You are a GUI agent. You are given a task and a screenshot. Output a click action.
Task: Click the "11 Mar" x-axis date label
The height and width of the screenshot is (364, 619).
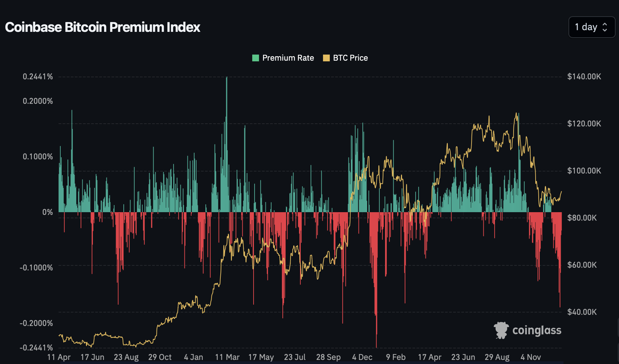click(x=227, y=357)
